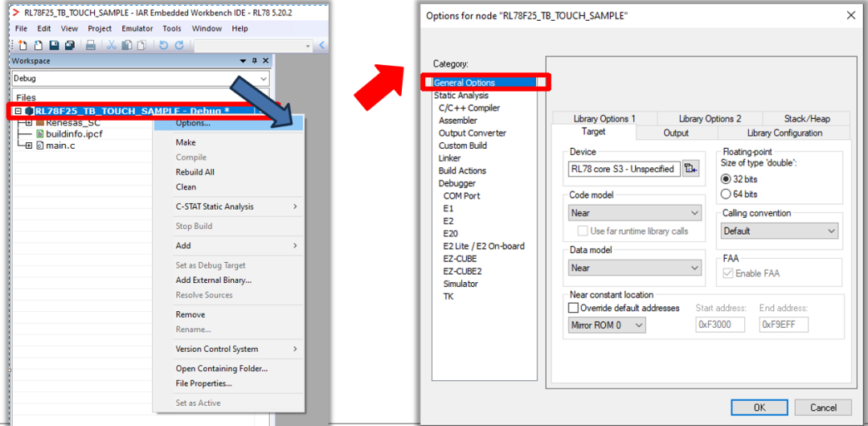This screenshot has width=868, height=426.
Task: Click the Save toolbar icon
Action: click(55, 46)
